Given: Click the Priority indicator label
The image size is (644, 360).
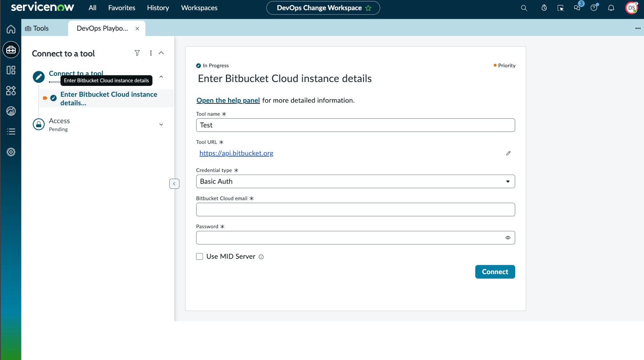Looking at the screenshot, I should (506, 66).
